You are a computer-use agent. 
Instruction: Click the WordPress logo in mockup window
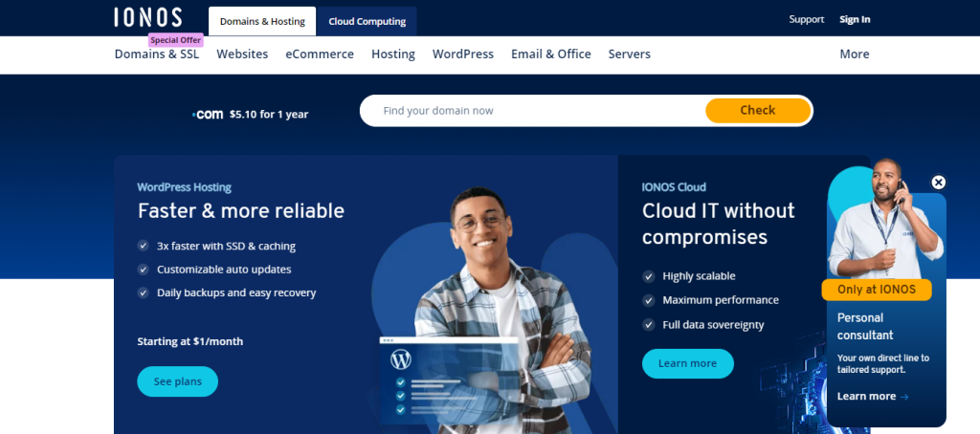(x=401, y=359)
